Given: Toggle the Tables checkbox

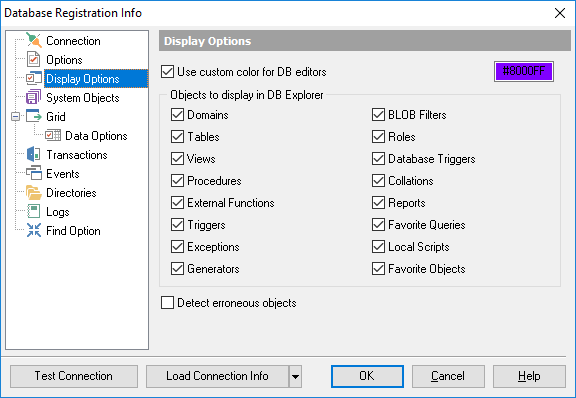Looking at the screenshot, I should tap(177, 137).
